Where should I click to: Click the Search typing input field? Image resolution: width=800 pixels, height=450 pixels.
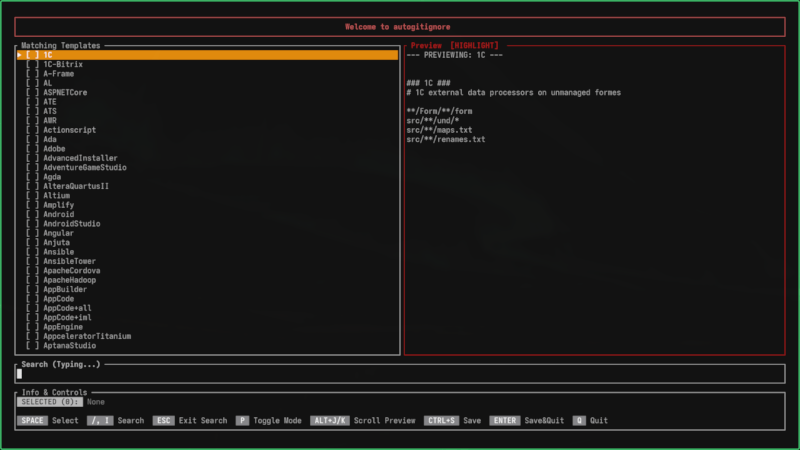point(400,374)
